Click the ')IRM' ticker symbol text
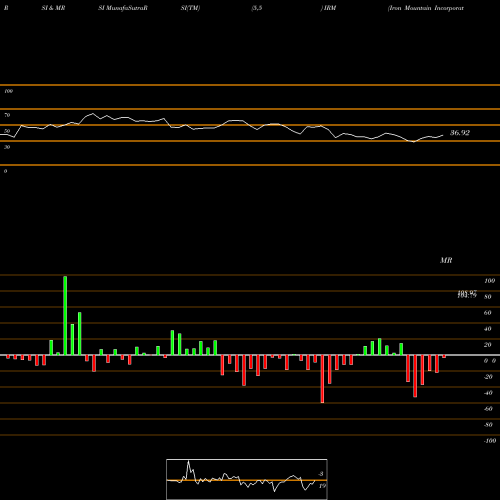The width and height of the screenshot is (500, 500). pyautogui.click(x=328, y=8)
